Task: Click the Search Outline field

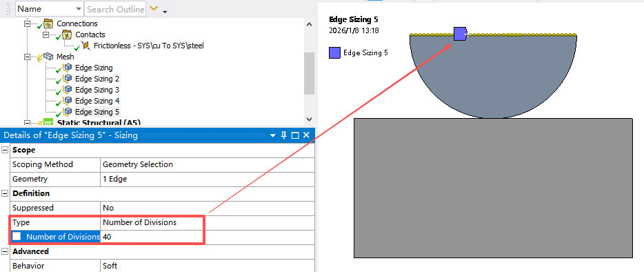Action: click(x=116, y=9)
